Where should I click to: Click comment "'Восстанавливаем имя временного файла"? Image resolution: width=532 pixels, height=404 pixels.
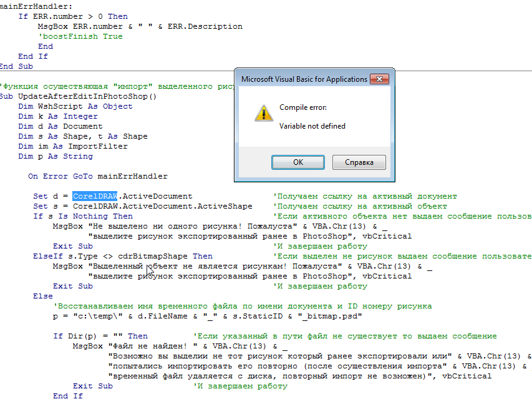pyautogui.click(x=242, y=306)
